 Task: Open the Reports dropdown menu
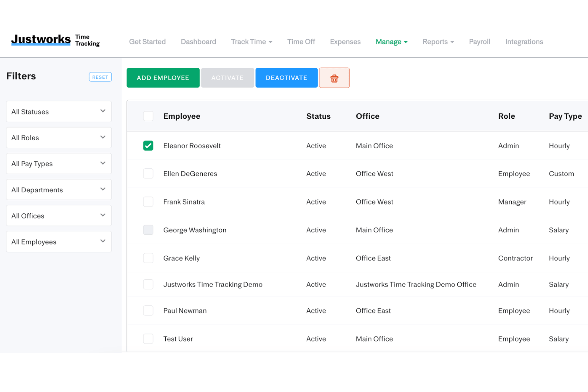tap(438, 42)
